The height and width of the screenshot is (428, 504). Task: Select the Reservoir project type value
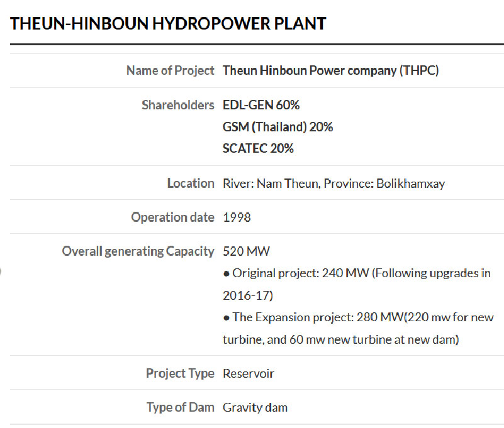click(249, 373)
